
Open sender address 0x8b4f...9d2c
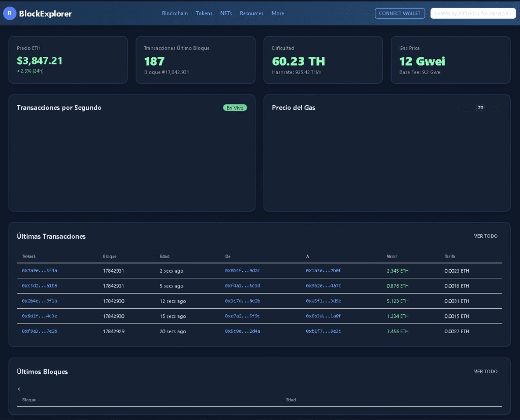tap(243, 271)
